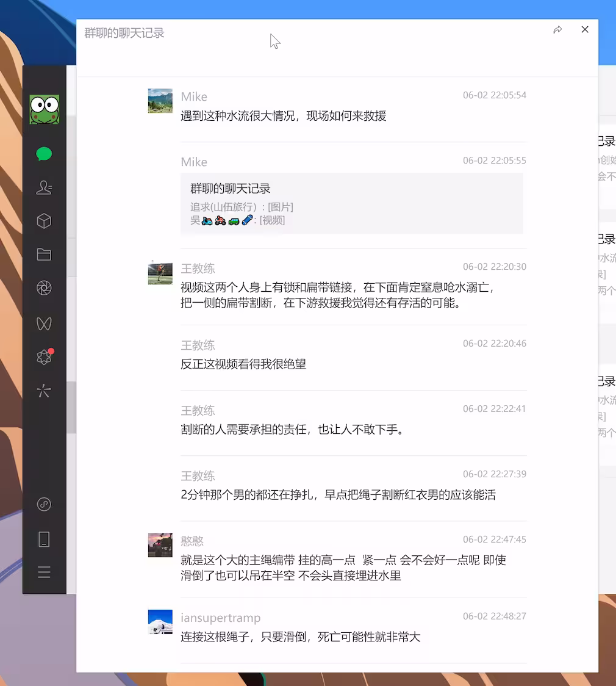Click message 遇到这种水流很大情况，现场如何来救援
This screenshot has height=686, width=616.
pos(283,116)
